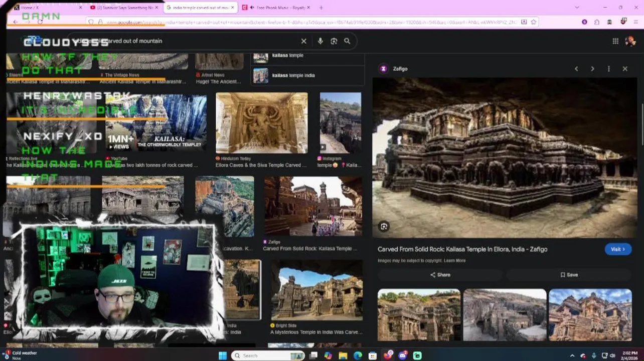Open a new browser tab
Viewport: 644px width, 361px height.
[x=321, y=8]
